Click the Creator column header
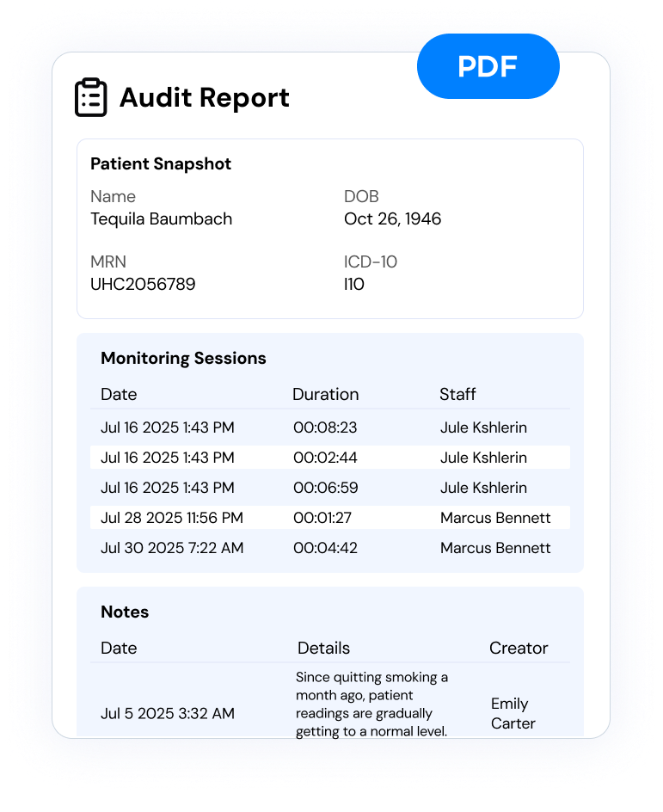Viewport: 663px width, 812px height. [518, 648]
